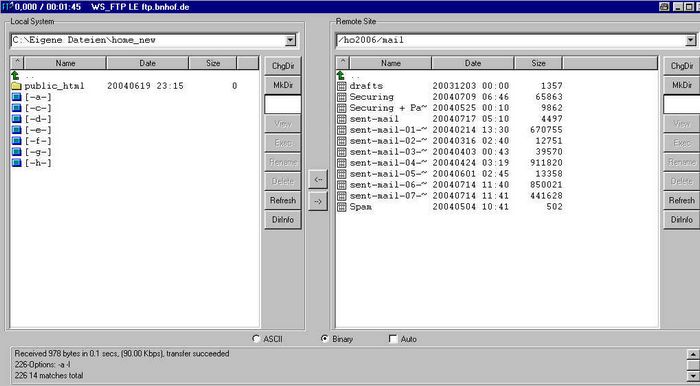
Task: Click the public_html folder icon
Action: tap(17, 86)
